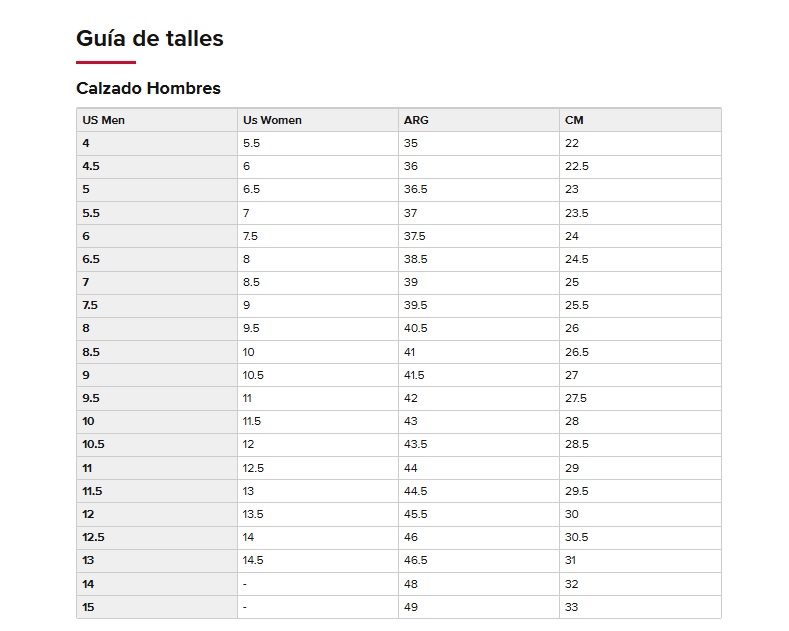Select US Women size 11.5 cell
Viewport: 789px width, 631px height.
[x=250, y=421]
